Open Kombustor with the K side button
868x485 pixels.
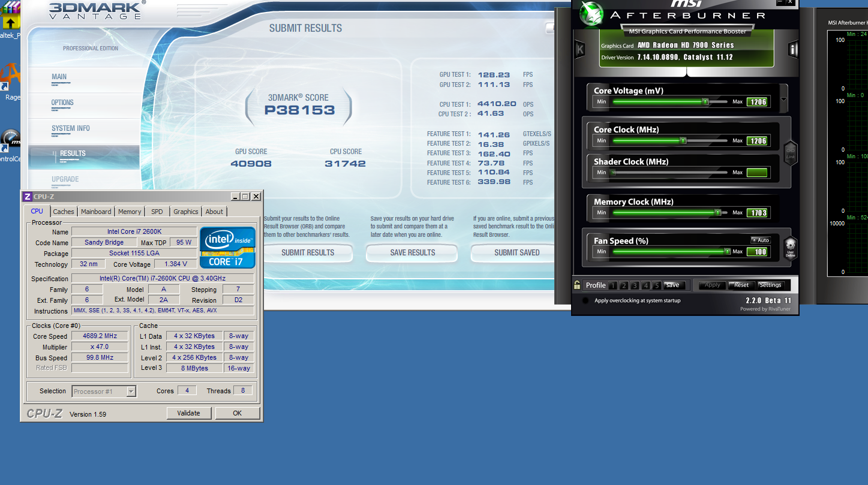pos(579,50)
